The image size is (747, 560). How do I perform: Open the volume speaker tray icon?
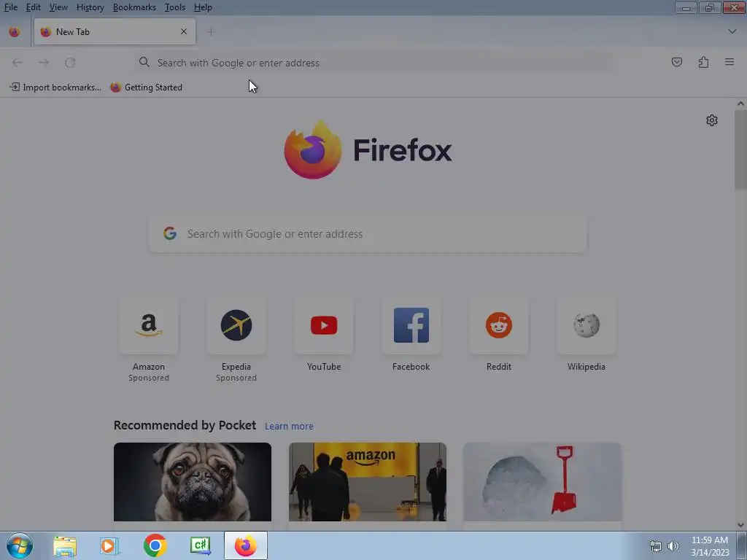(673, 546)
